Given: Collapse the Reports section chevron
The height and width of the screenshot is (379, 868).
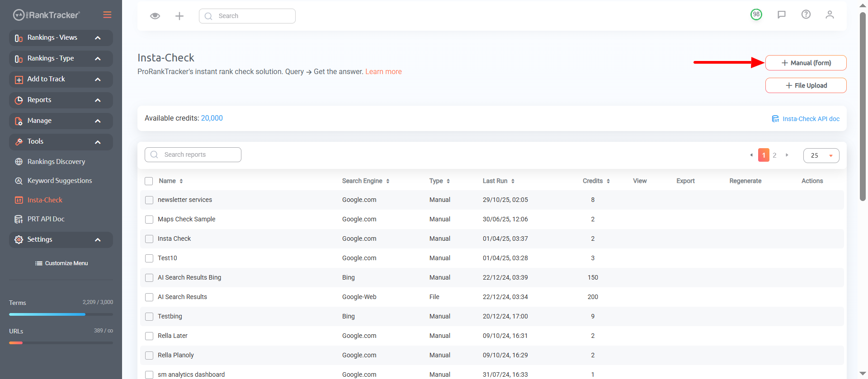Looking at the screenshot, I should (98, 100).
